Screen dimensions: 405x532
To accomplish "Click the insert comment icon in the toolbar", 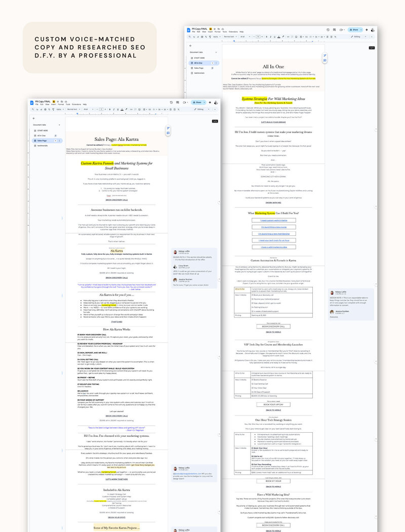I will pyautogui.click(x=135, y=109).
